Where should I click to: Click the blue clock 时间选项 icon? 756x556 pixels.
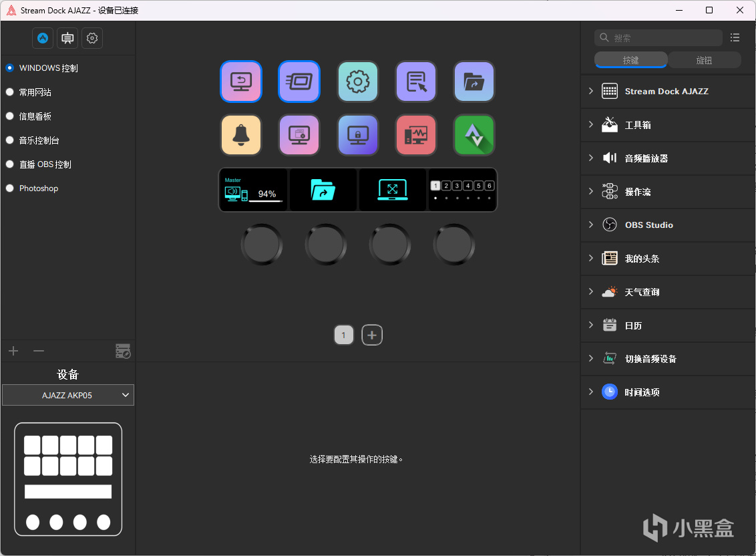610,392
